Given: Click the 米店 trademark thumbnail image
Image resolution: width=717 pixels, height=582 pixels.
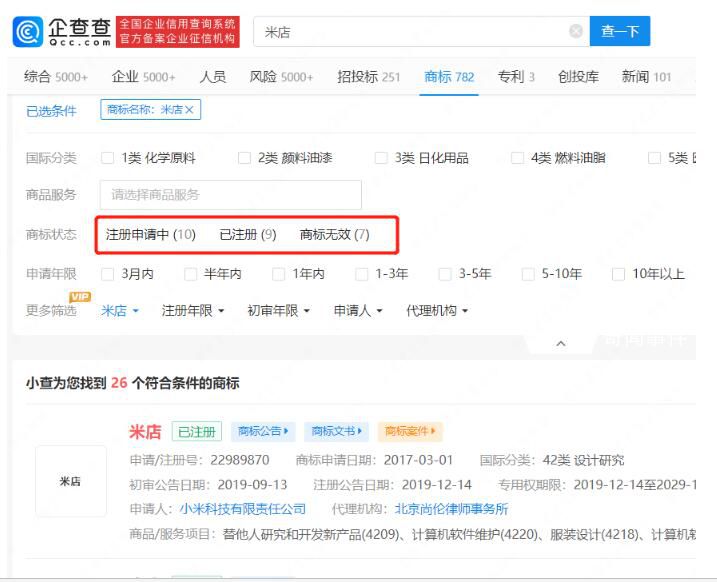Looking at the screenshot, I should 70,481.
